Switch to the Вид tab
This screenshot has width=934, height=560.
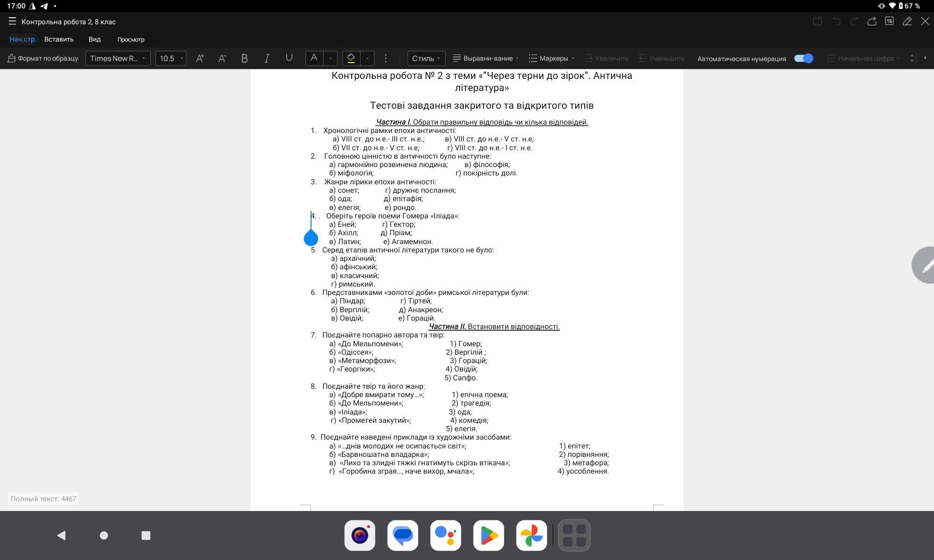[x=94, y=39]
